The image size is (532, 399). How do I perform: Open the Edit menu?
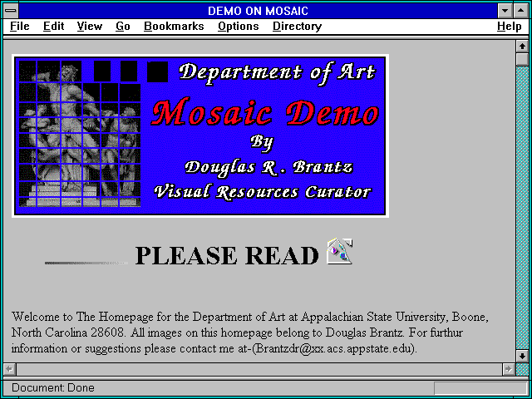[53, 27]
